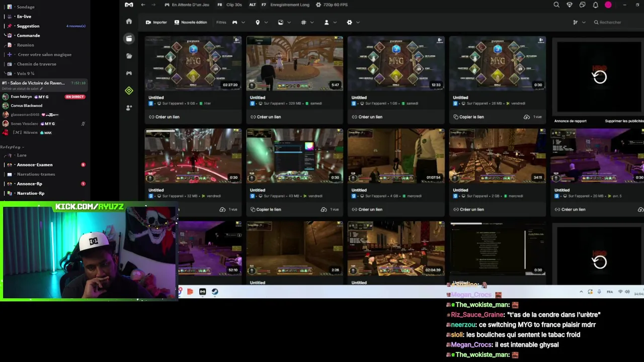The image size is (644, 362).
Task: Click the Nouvelle édition button
Action: (190, 22)
